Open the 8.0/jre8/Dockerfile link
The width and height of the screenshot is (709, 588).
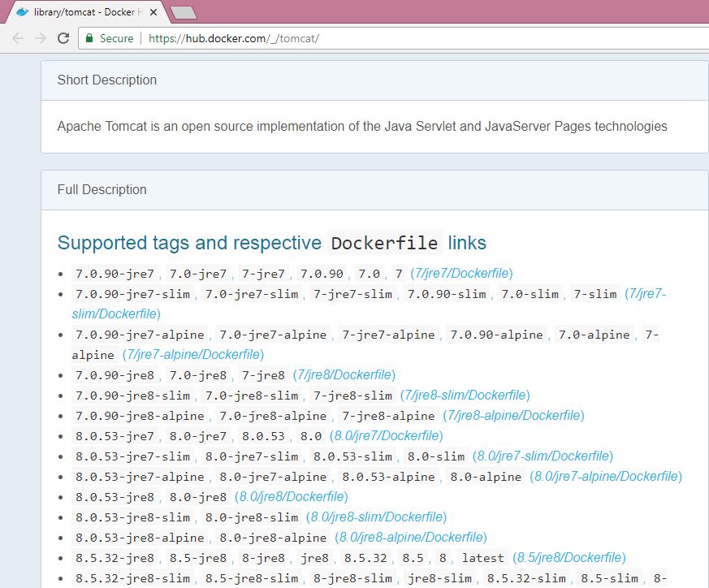292,497
